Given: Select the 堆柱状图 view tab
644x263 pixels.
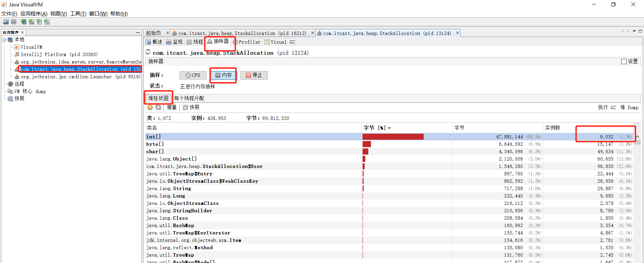Looking at the screenshot, I should click(158, 98).
